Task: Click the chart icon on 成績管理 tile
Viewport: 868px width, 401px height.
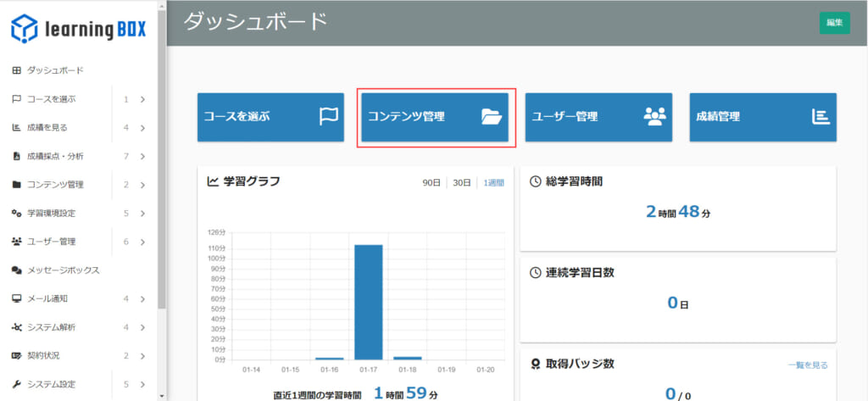Action: [820, 117]
